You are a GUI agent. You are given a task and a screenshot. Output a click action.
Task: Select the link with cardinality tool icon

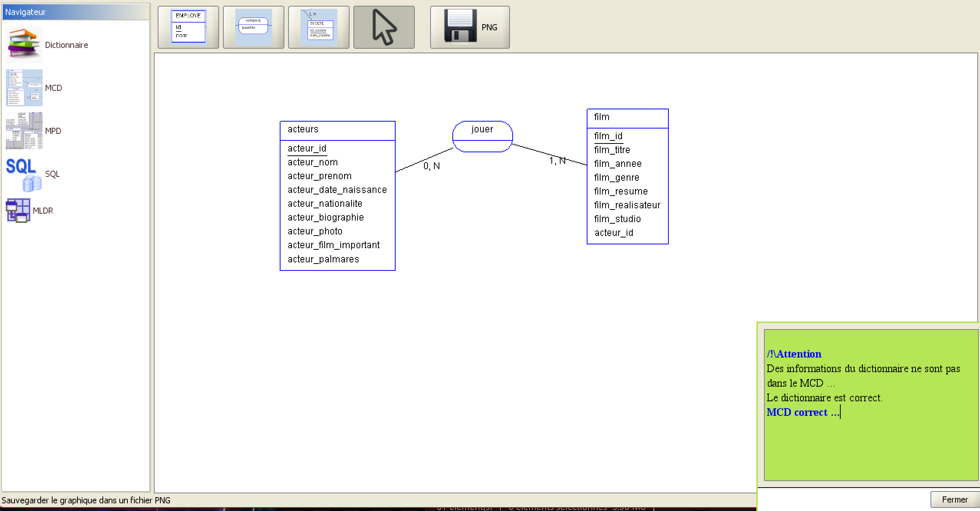pyautogui.click(x=319, y=27)
